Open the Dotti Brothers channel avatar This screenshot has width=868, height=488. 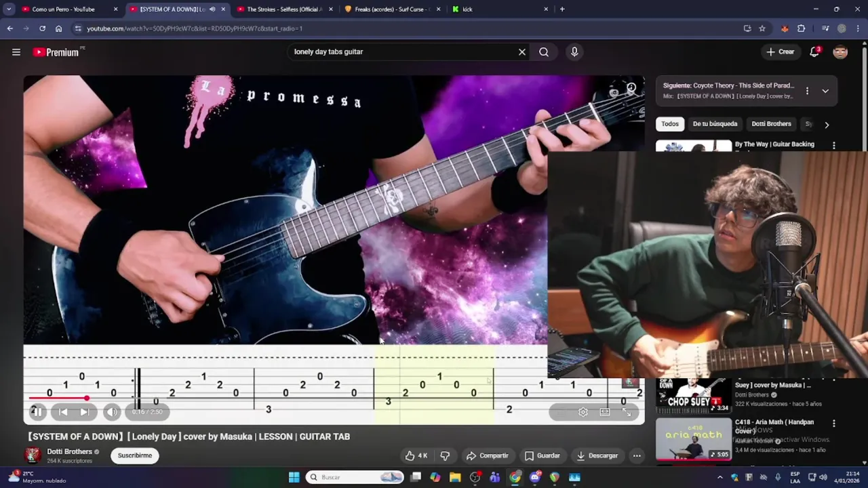tap(33, 455)
